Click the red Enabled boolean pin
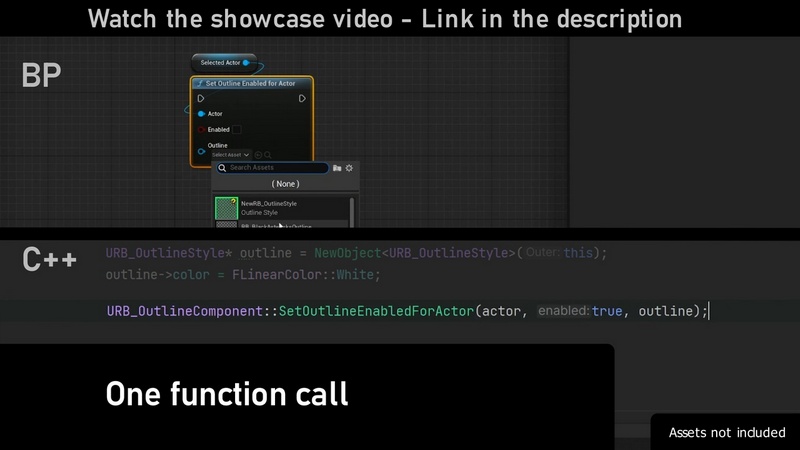 [x=201, y=130]
